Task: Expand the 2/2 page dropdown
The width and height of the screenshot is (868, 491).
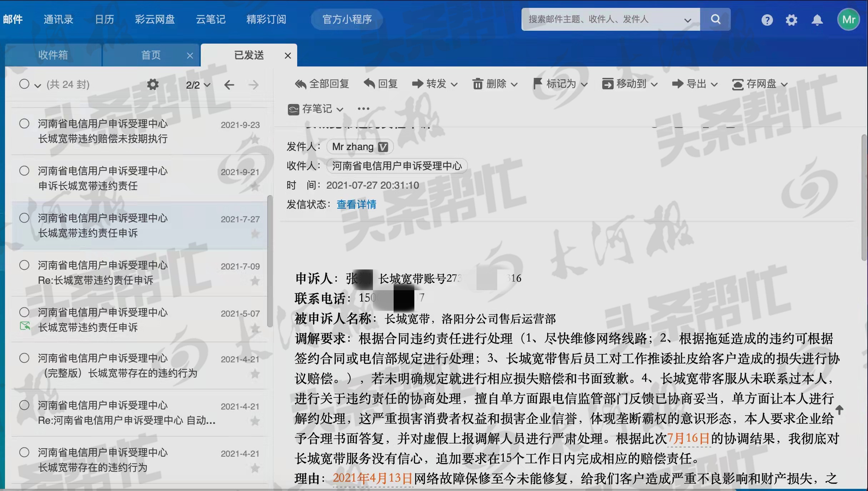Action: [x=207, y=85]
